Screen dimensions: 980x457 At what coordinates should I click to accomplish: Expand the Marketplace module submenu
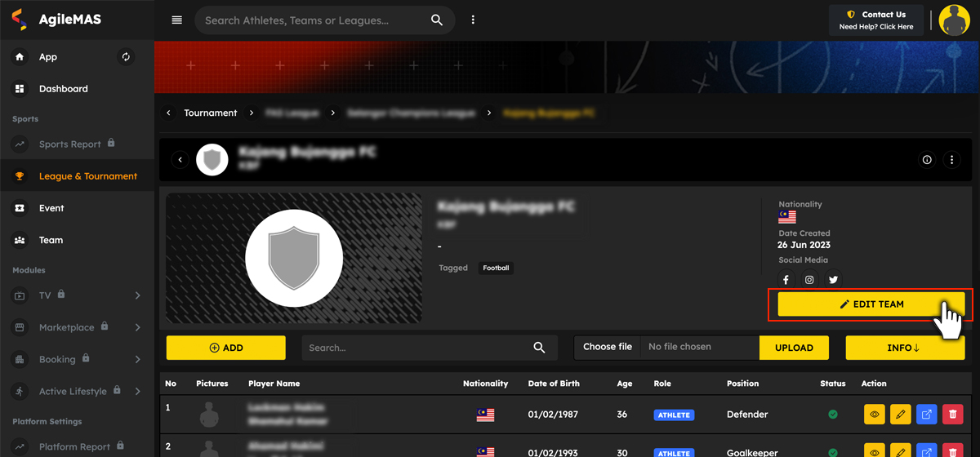click(137, 327)
